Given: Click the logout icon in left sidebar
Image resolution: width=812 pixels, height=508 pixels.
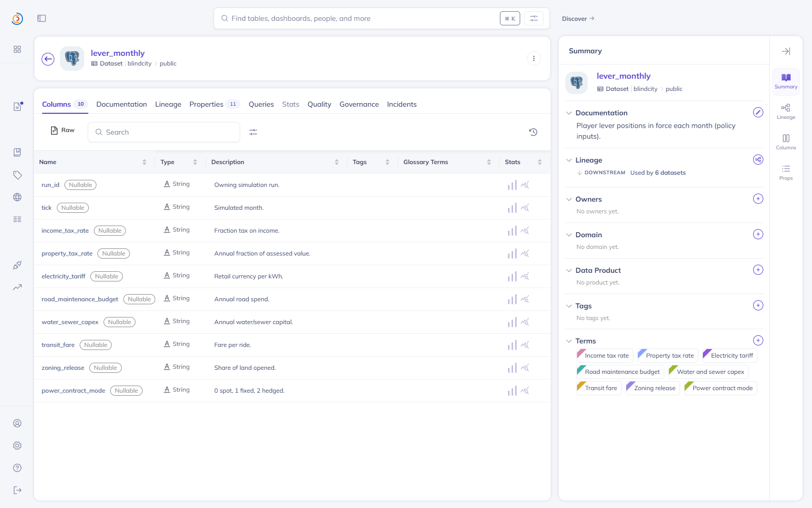Looking at the screenshot, I should pos(17,490).
